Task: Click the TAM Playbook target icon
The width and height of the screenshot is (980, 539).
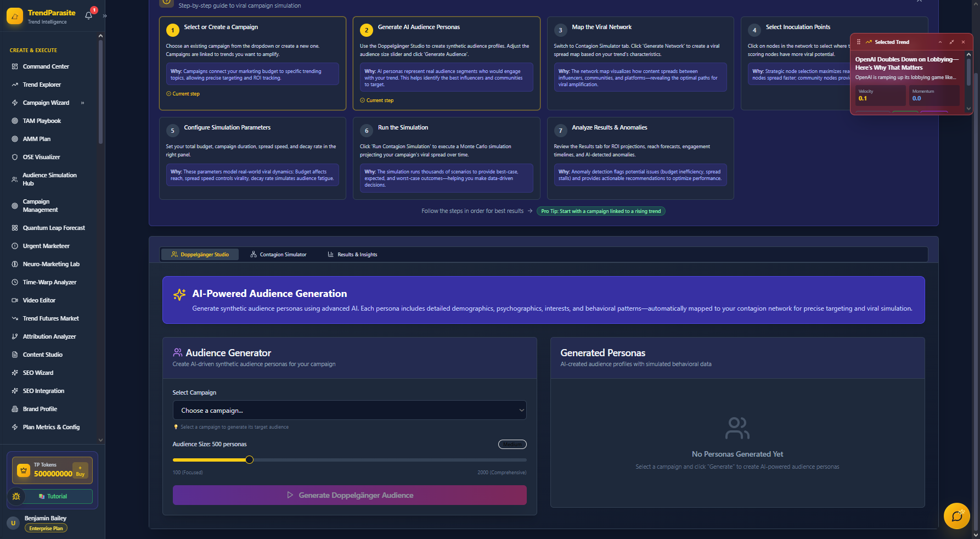Action: 15,121
